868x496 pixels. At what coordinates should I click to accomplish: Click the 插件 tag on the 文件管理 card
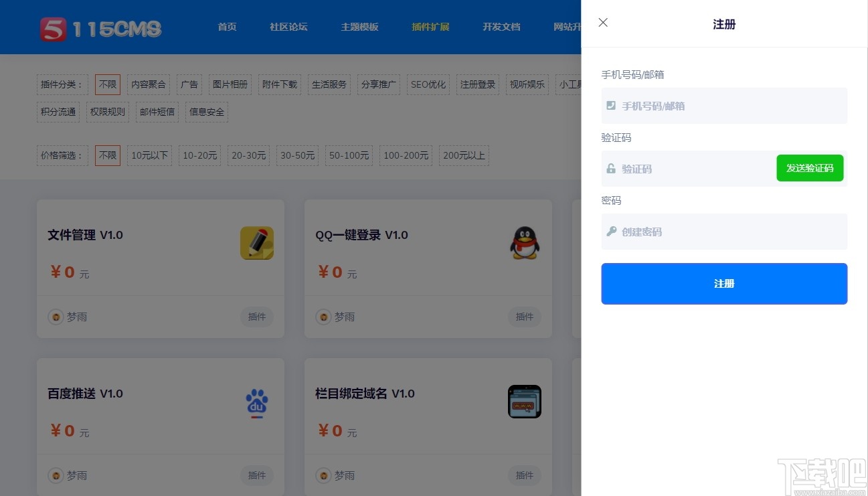pyautogui.click(x=257, y=317)
